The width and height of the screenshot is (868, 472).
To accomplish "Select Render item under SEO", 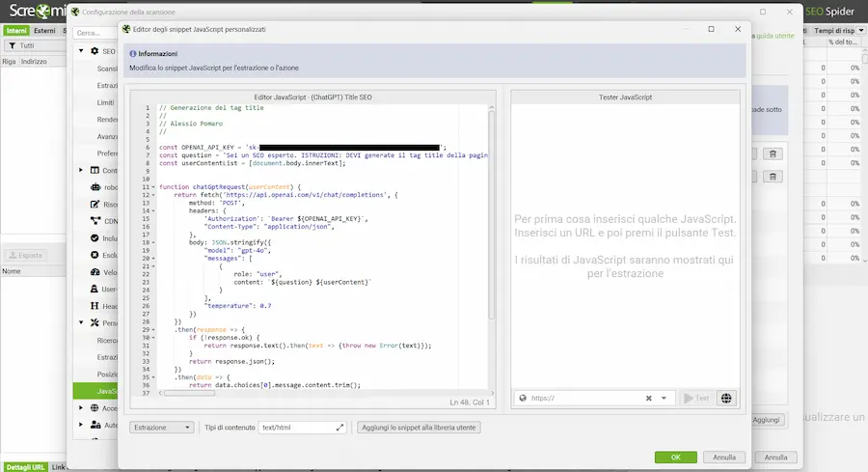I will [x=107, y=119].
